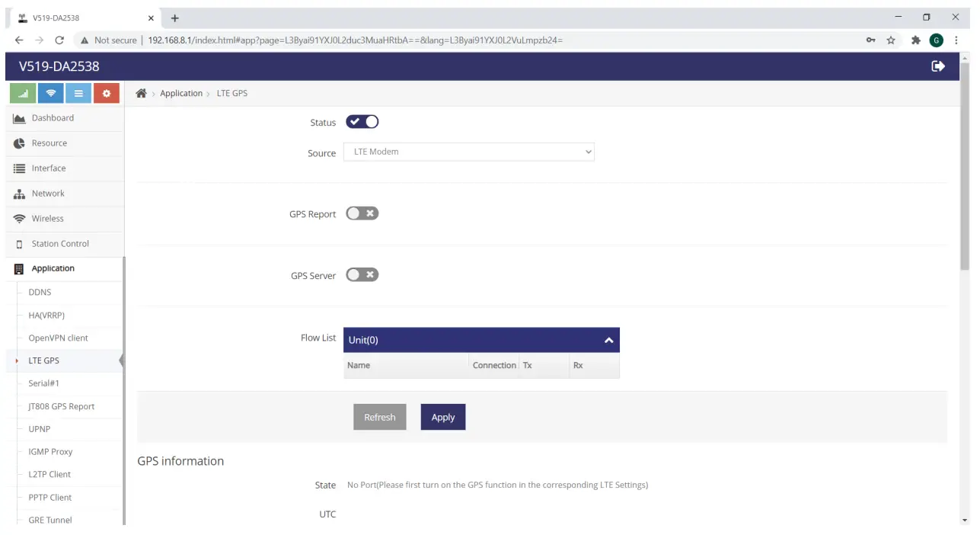Click the browser address bar URL

click(355, 40)
